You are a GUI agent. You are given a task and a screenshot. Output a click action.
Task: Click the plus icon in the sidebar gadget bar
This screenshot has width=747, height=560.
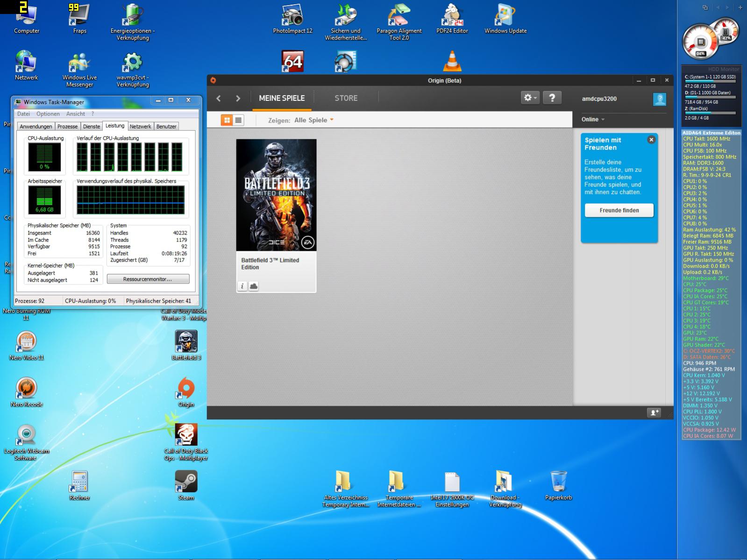[740, 7]
